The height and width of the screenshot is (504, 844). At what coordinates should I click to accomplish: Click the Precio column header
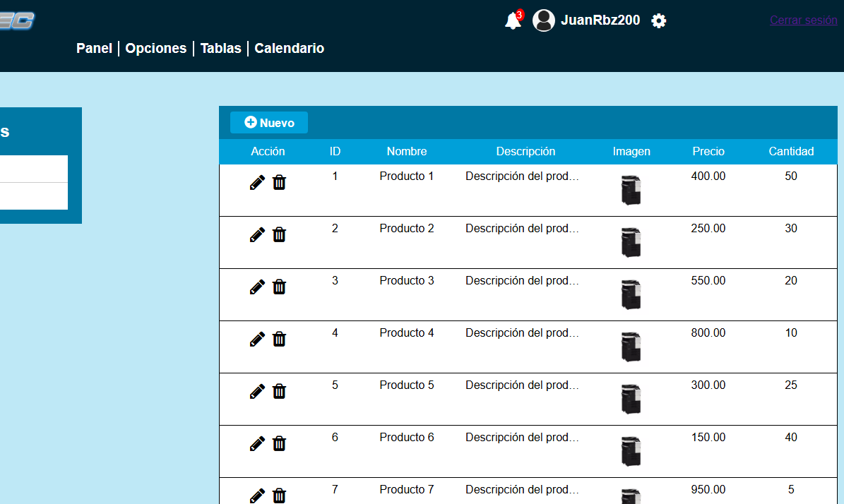point(708,152)
